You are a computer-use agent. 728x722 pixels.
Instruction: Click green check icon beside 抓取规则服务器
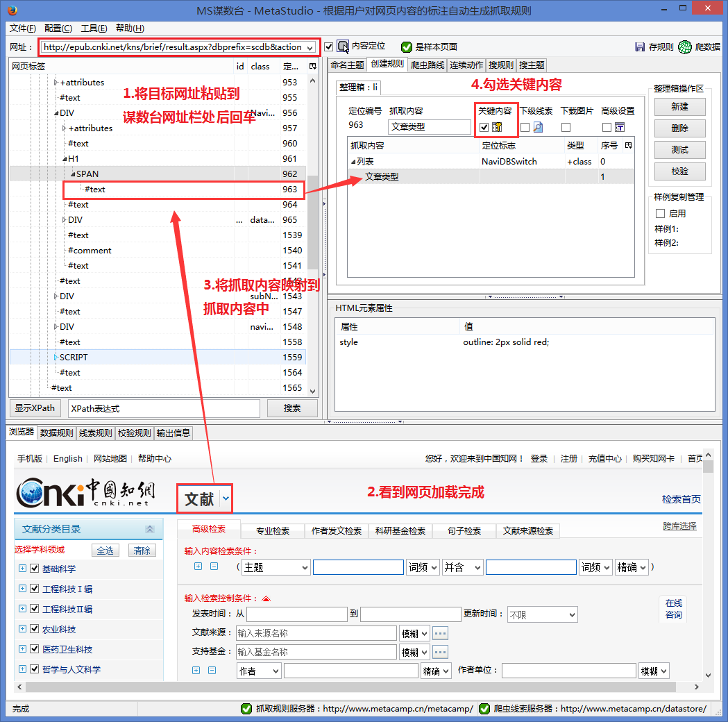click(x=246, y=709)
